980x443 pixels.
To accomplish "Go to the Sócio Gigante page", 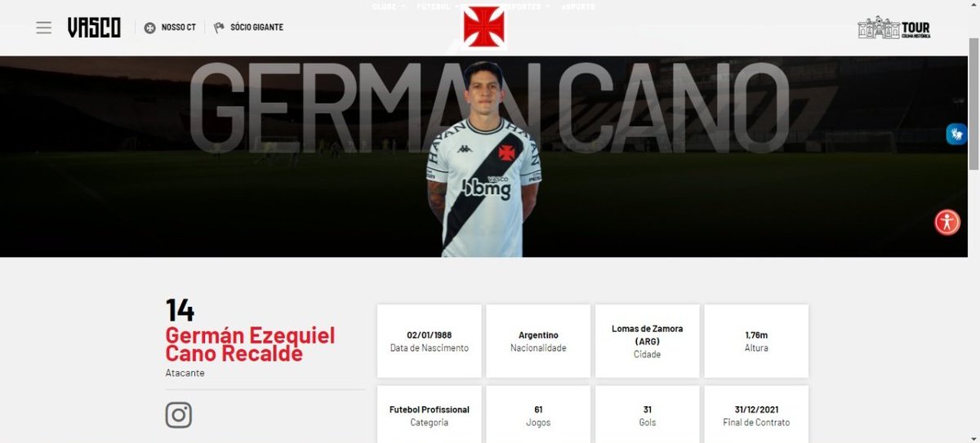I will (256, 28).
